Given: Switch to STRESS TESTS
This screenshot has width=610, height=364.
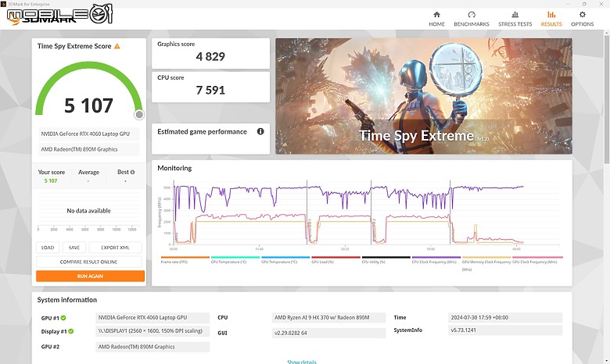Looking at the screenshot, I should pos(515,24).
